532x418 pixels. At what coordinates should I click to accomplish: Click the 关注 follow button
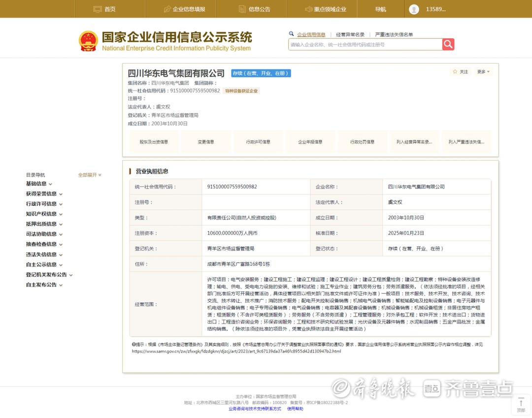(x=461, y=71)
